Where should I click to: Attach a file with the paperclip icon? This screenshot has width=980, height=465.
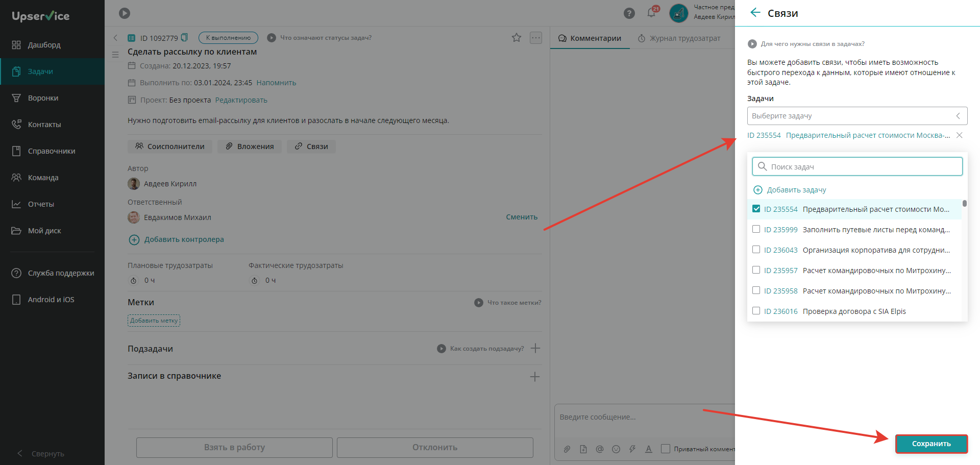coord(567,449)
